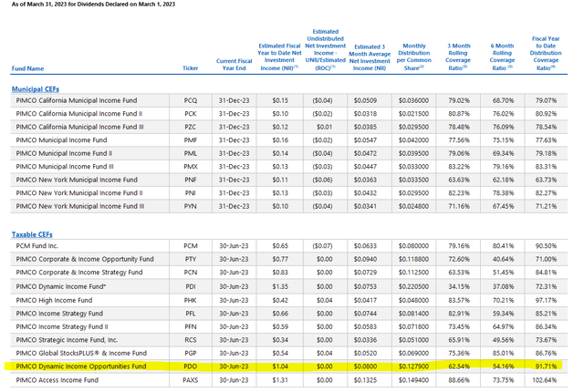Click the Current Fiscal Year End header

click(x=235, y=65)
